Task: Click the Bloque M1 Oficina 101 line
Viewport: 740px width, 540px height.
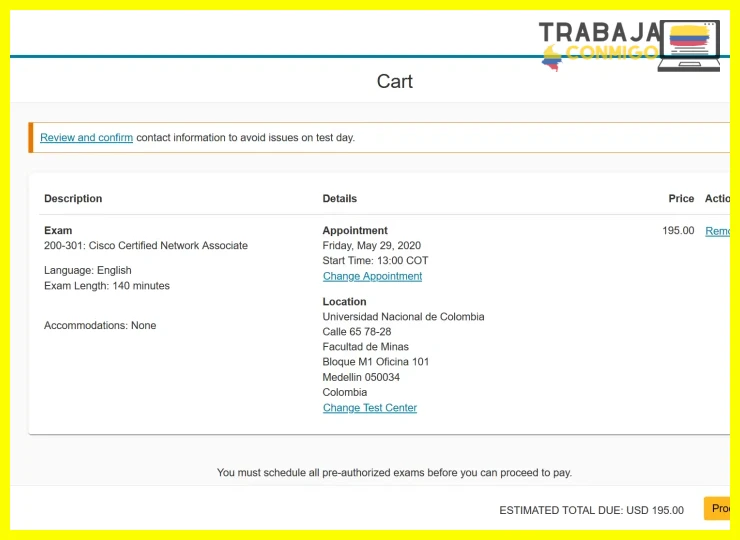Action: point(376,362)
